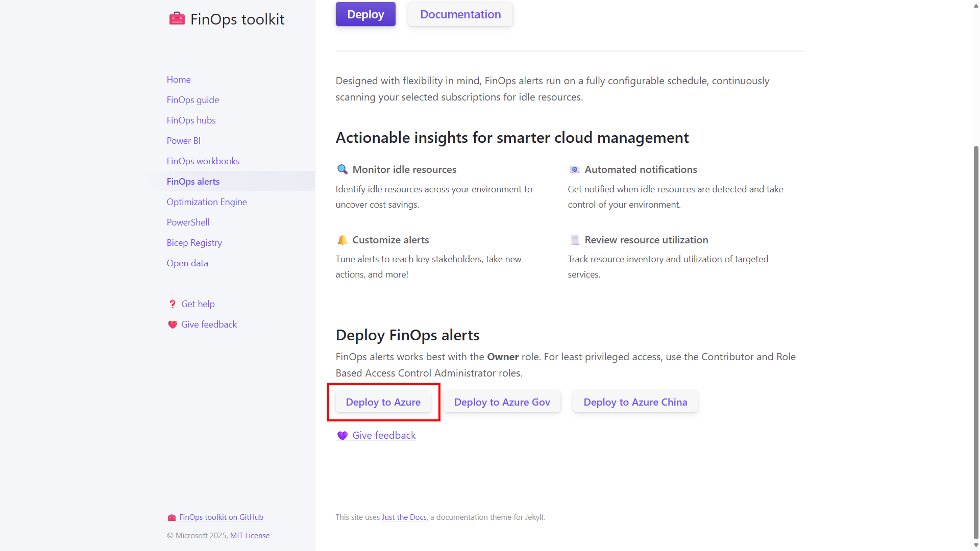This screenshot has height=551, width=980.
Task: Select the document icon next to Review resource utilization
Action: tap(574, 240)
